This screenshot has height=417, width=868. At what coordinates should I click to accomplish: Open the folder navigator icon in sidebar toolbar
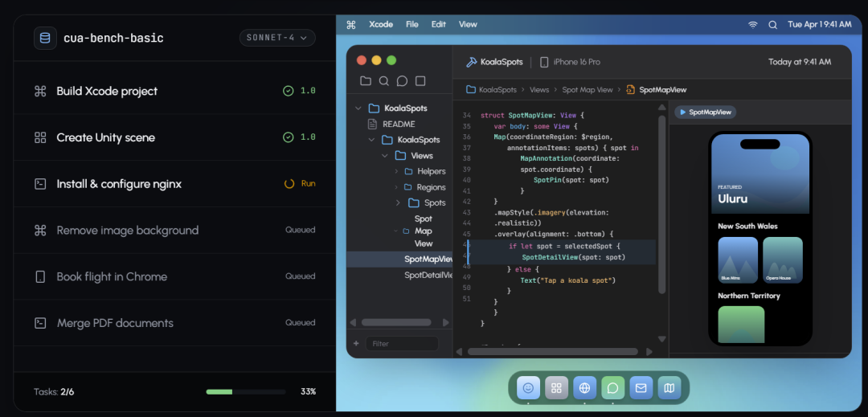tap(366, 81)
